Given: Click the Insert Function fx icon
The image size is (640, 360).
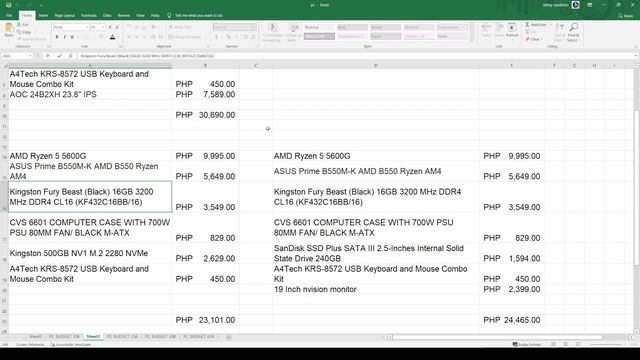Looking at the screenshot, I should 70,56.
